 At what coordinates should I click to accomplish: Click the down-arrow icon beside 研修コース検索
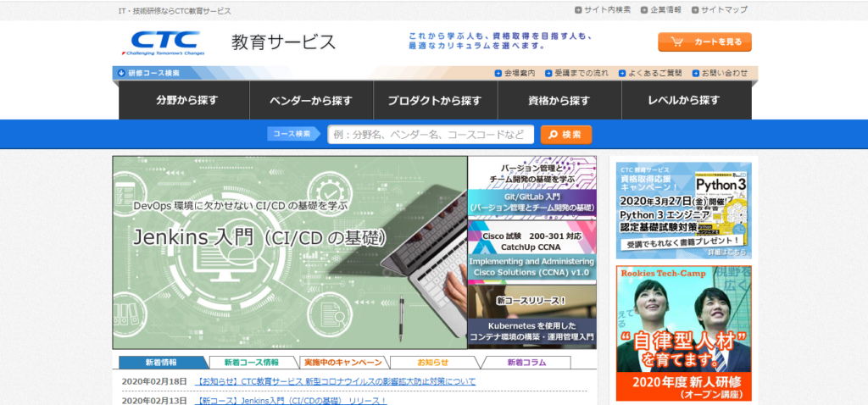click(x=119, y=73)
